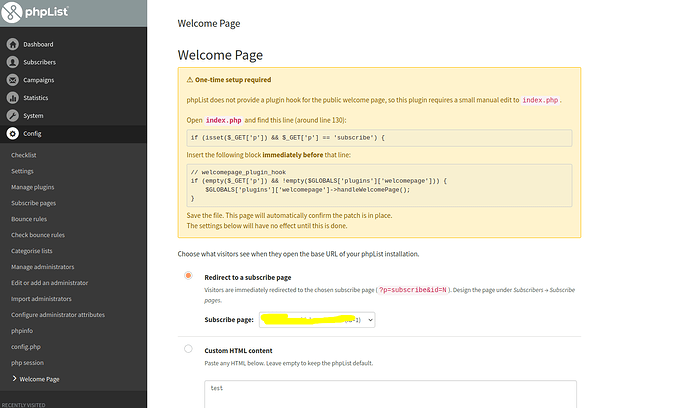Open Bounce rules page

point(29,219)
